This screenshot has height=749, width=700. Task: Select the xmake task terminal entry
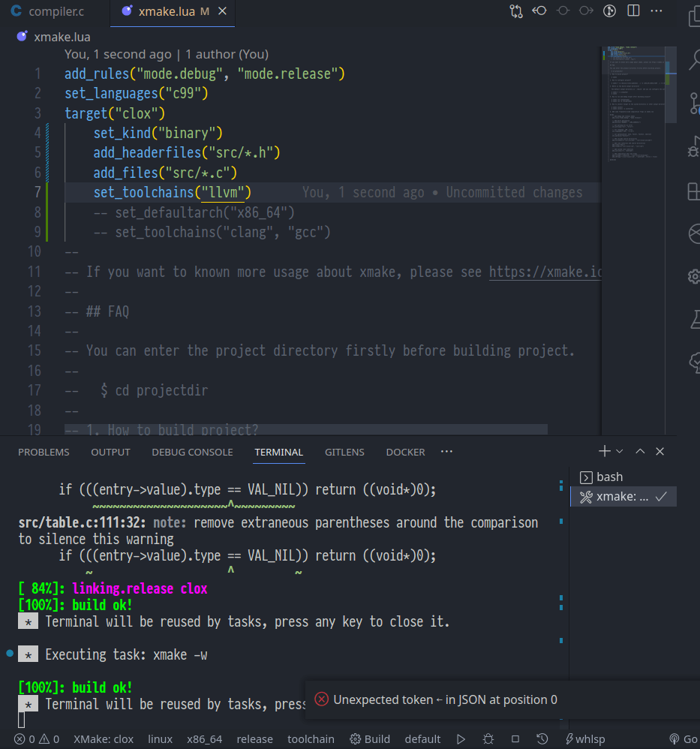tap(623, 497)
